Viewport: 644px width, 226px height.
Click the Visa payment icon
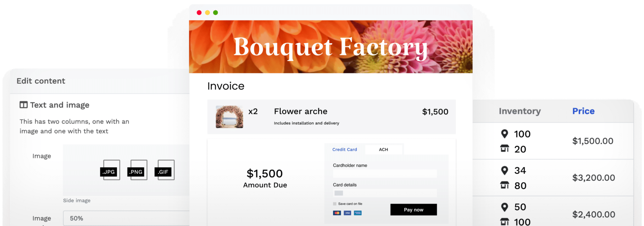(347, 213)
